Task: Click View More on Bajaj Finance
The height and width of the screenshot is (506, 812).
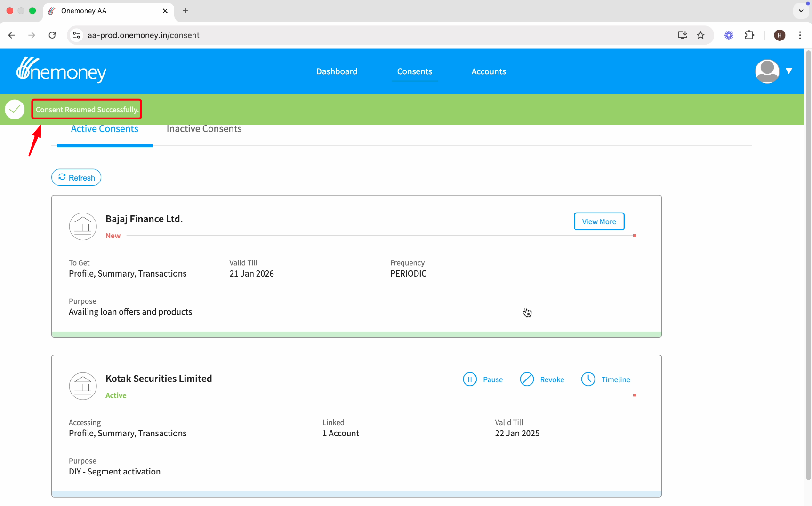Action: pos(599,221)
